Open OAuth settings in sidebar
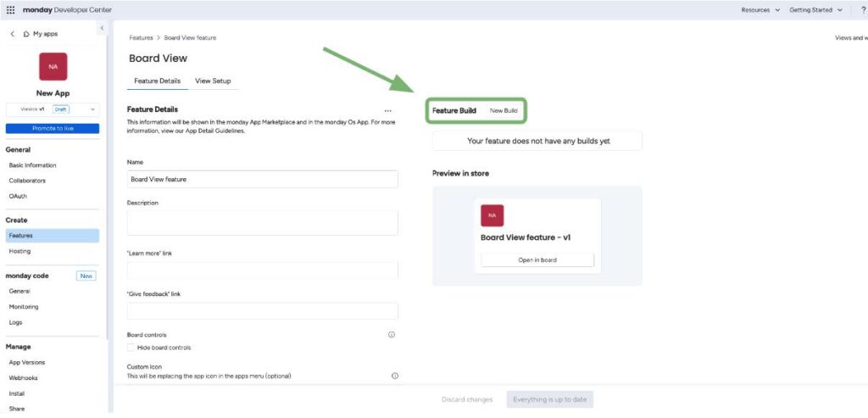This screenshot has height=418, width=868. tap(19, 196)
